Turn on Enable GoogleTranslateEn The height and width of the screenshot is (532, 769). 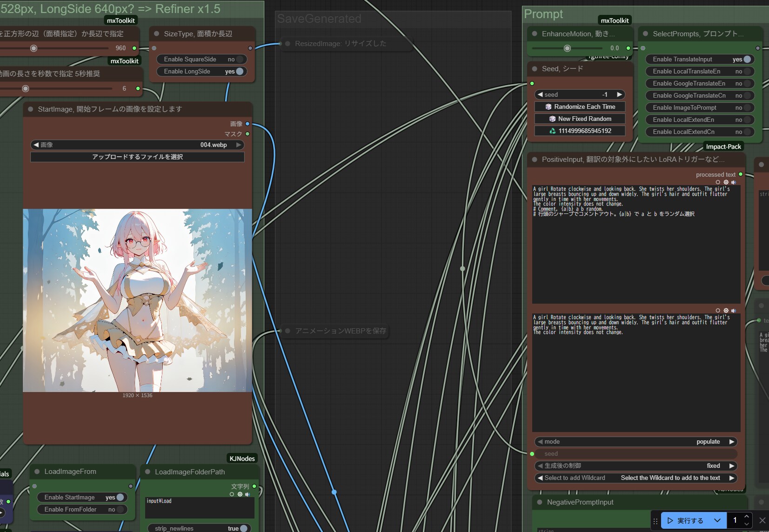click(746, 84)
